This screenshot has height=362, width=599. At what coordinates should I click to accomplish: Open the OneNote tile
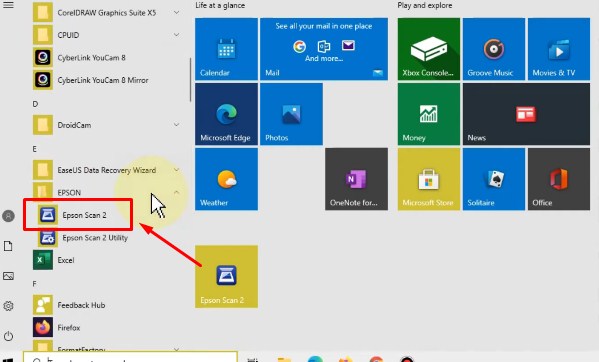pyautogui.click(x=356, y=179)
